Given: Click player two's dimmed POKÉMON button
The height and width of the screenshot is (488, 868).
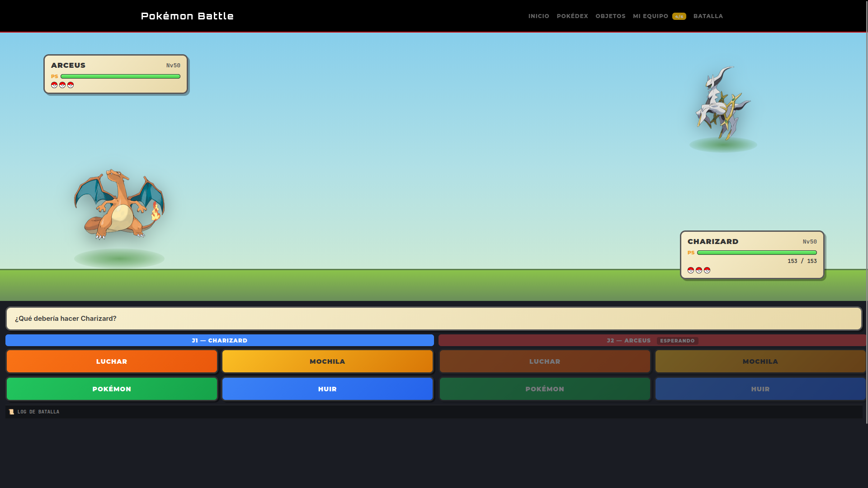Looking at the screenshot, I should click(x=545, y=389).
